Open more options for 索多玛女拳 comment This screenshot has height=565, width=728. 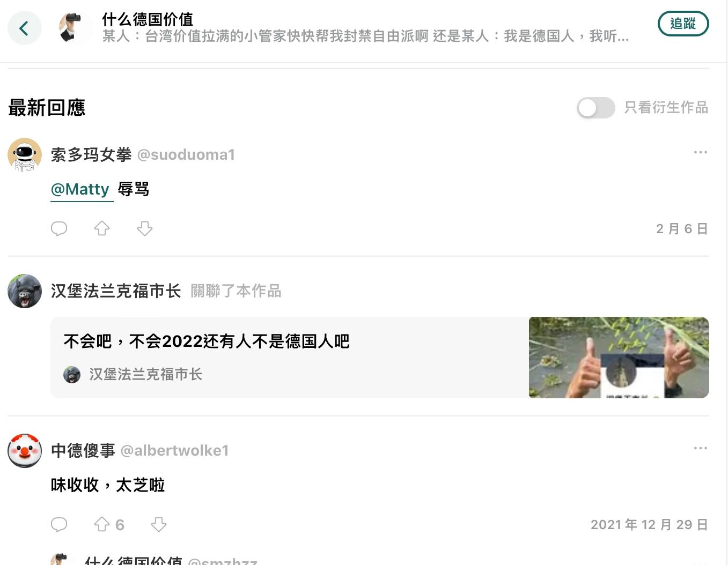click(x=700, y=152)
